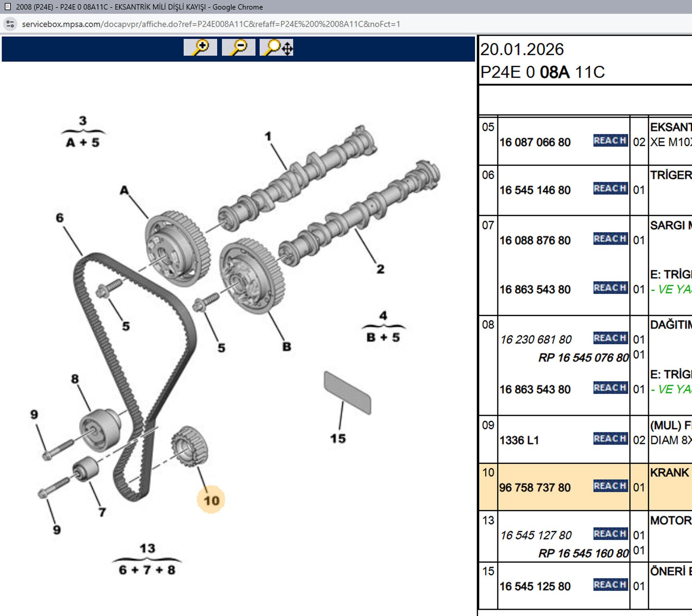Open site information icon in address bar

click(x=10, y=24)
